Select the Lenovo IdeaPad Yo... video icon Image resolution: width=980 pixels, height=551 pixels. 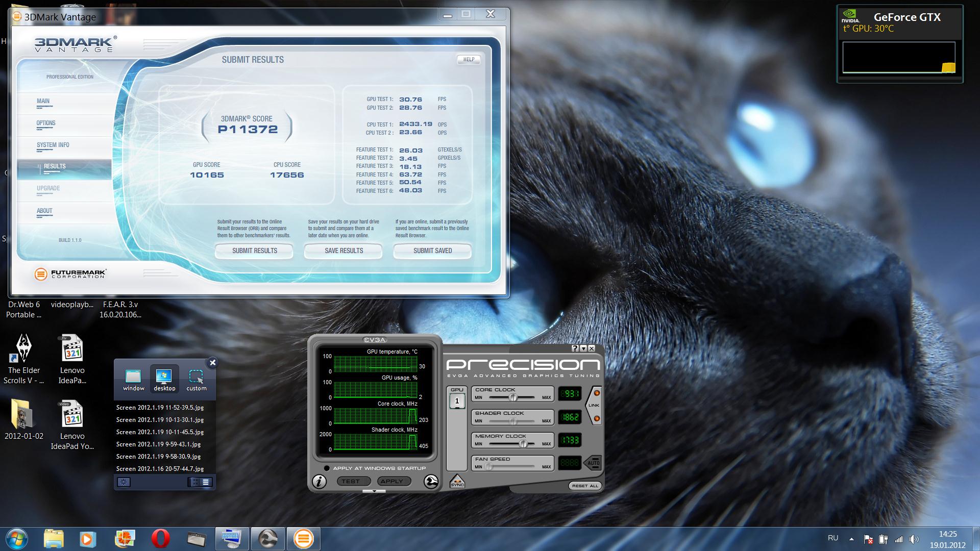click(72, 425)
